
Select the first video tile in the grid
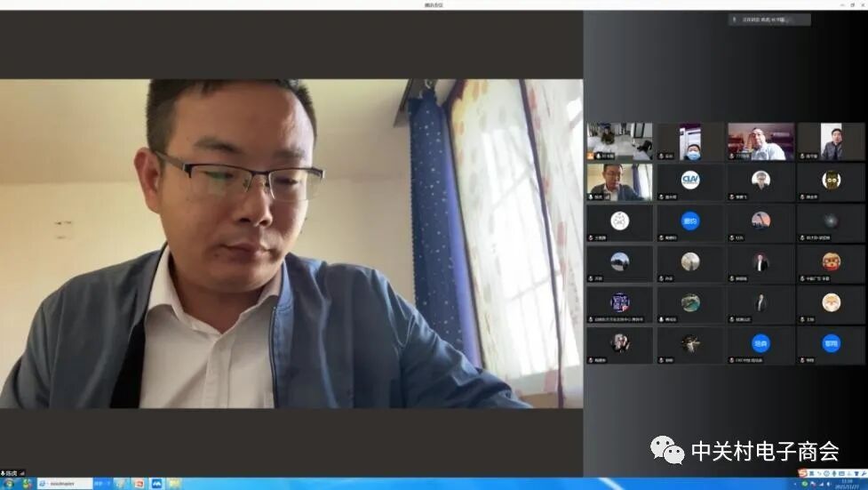(x=619, y=141)
